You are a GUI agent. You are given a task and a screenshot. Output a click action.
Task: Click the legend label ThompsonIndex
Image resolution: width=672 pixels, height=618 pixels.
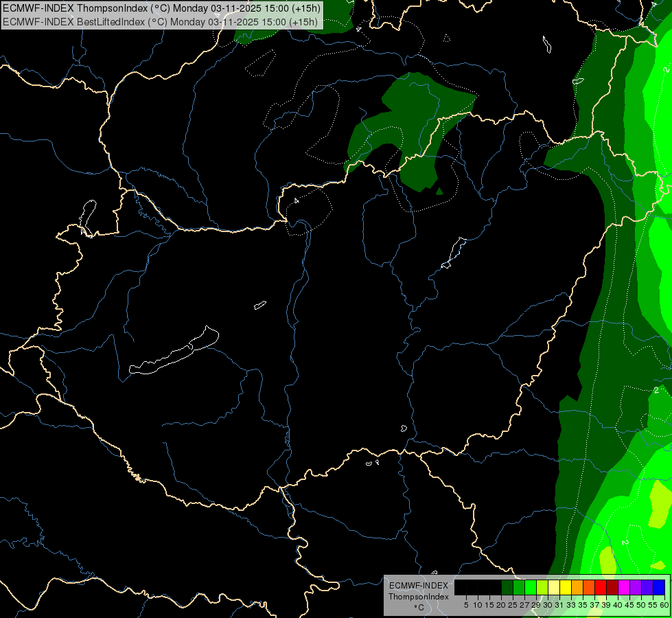[419, 597]
